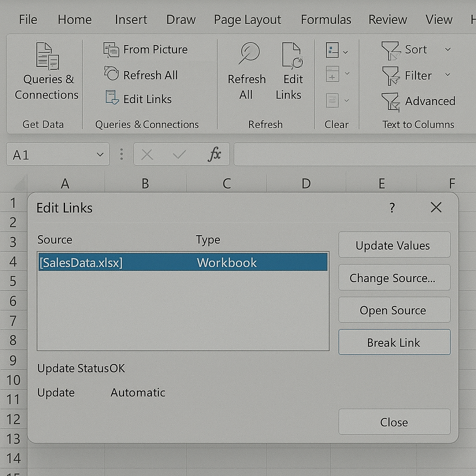Click the help question mark in dialog

(x=392, y=207)
